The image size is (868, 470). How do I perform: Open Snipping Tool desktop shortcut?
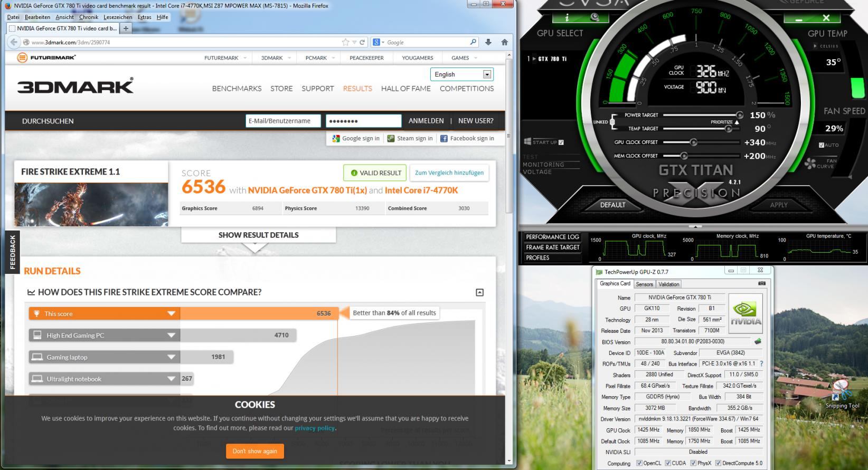[842, 394]
